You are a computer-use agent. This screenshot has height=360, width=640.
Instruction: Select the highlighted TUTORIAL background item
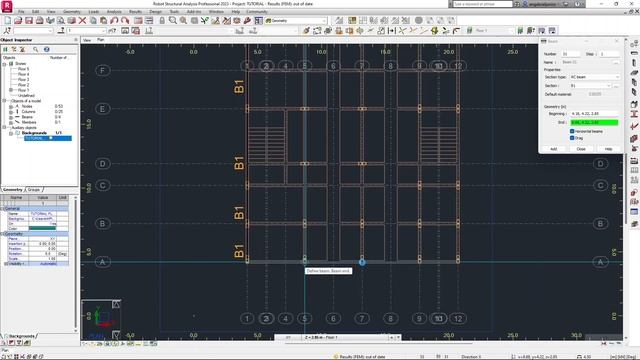(x=48, y=138)
